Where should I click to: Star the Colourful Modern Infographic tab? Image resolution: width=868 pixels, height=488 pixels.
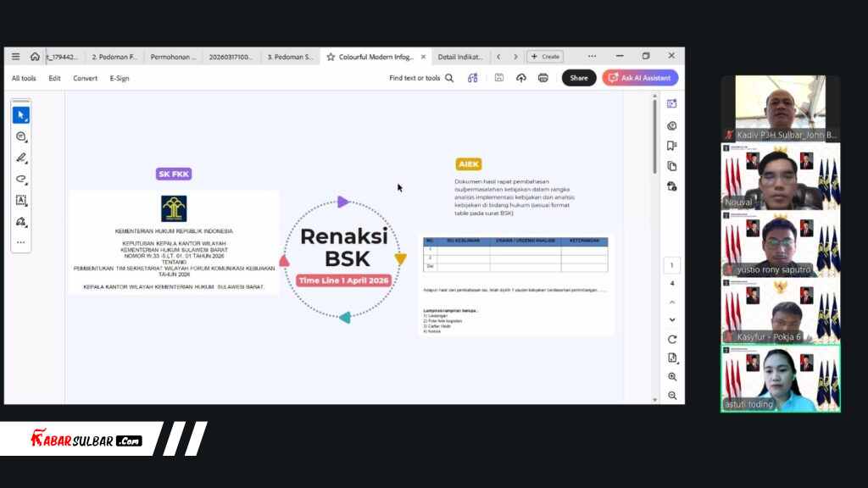click(x=331, y=57)
